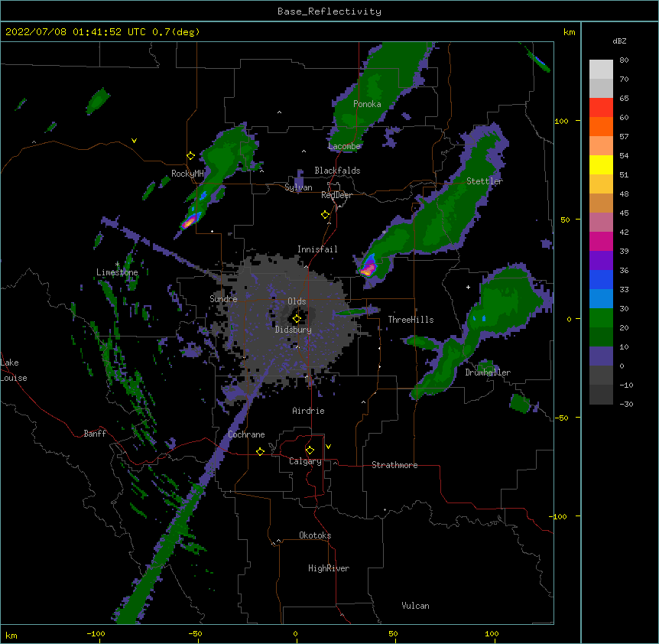
Task: Click the yellow marker above Calgary label
Action: pos(310,450)
